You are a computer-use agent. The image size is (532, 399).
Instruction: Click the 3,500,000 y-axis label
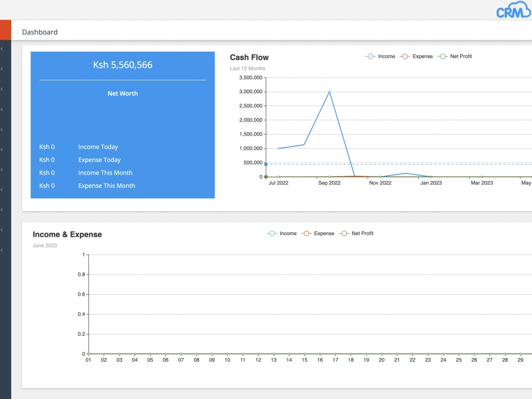point(251,77)
